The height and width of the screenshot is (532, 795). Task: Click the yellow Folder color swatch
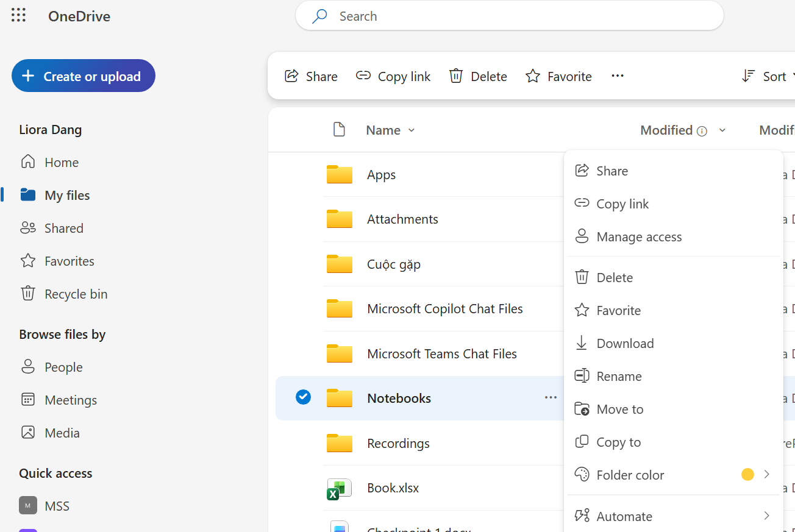coord(747,474)
